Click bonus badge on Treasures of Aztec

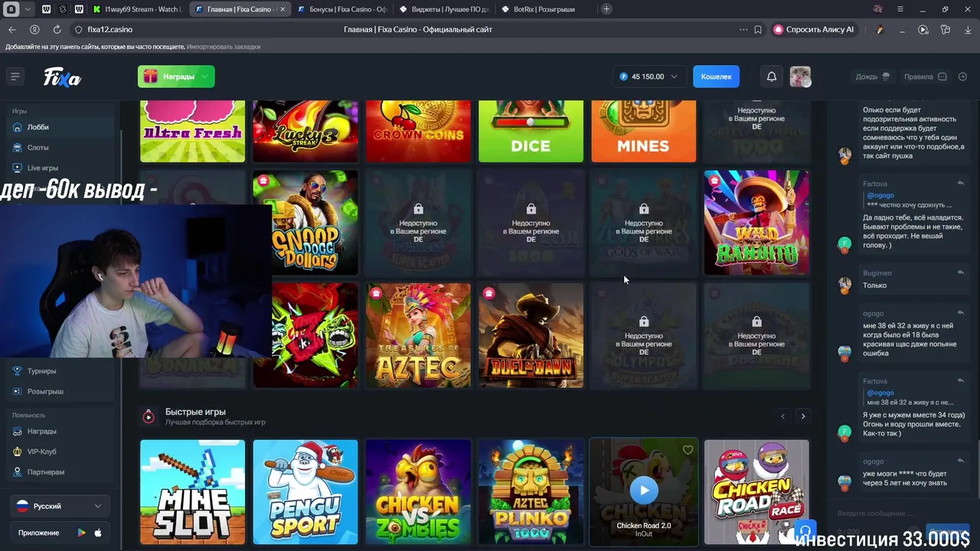(376, 293)
